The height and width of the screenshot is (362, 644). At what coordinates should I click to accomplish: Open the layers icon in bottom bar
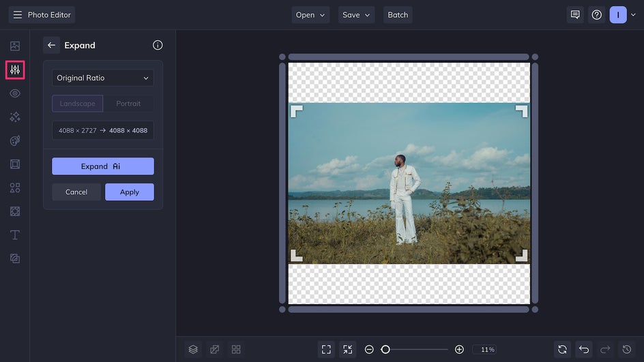[x=193, y=349]
